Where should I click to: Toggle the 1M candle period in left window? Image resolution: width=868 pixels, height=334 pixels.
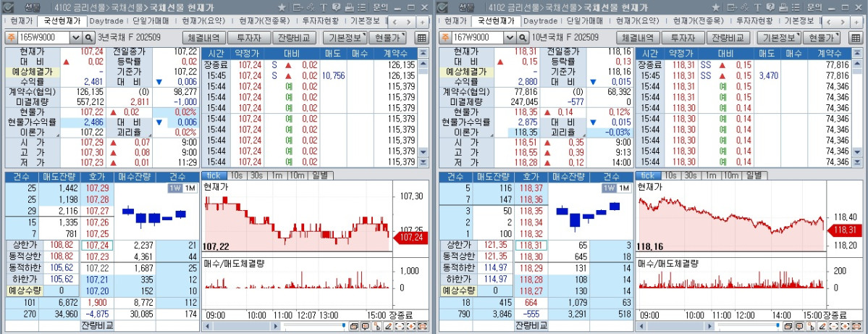[190, 188]
